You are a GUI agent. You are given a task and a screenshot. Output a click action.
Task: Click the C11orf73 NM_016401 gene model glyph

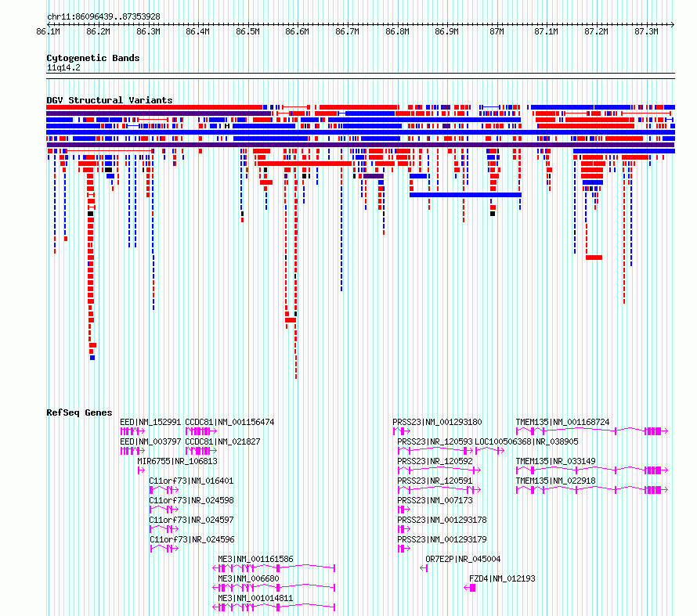click(164, 490)
